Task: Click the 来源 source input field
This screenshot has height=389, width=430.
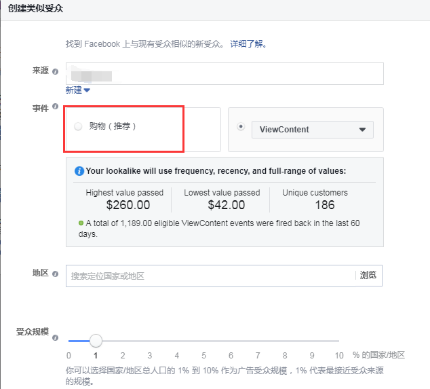Action: tap(225, 73)
